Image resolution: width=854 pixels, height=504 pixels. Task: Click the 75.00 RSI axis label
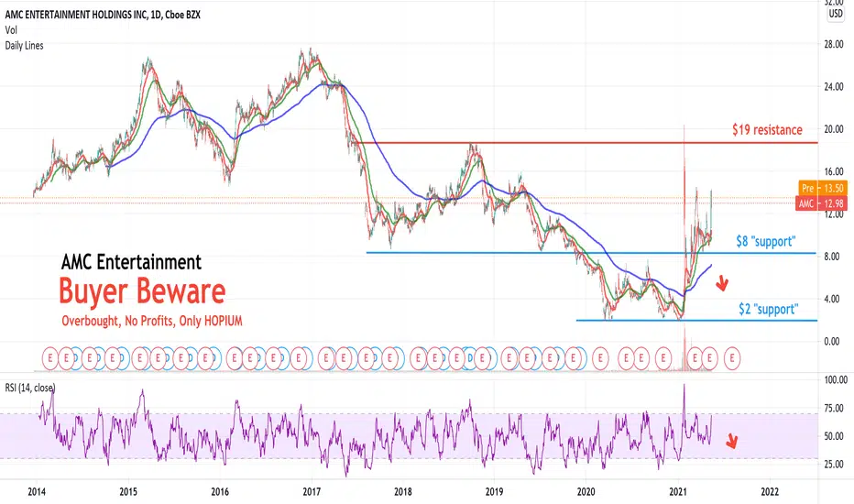[833, 408]
